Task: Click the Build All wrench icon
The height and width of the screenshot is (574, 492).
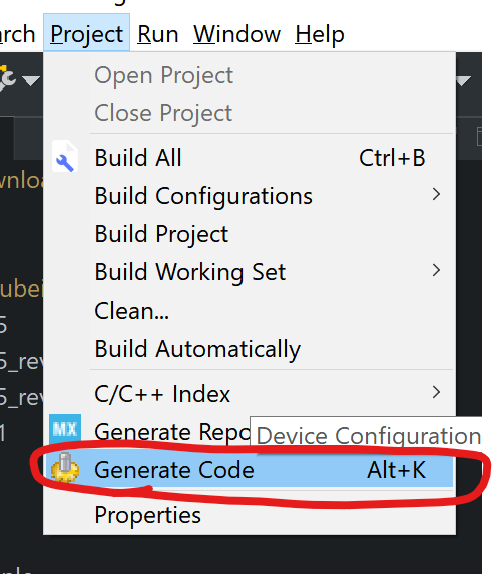Action: [x=65, y=157]
